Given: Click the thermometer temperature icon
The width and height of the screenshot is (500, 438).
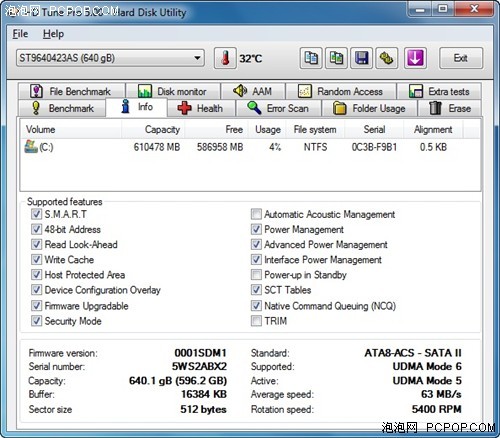Looking at the screenshot, I should click(x=225, y=58).
